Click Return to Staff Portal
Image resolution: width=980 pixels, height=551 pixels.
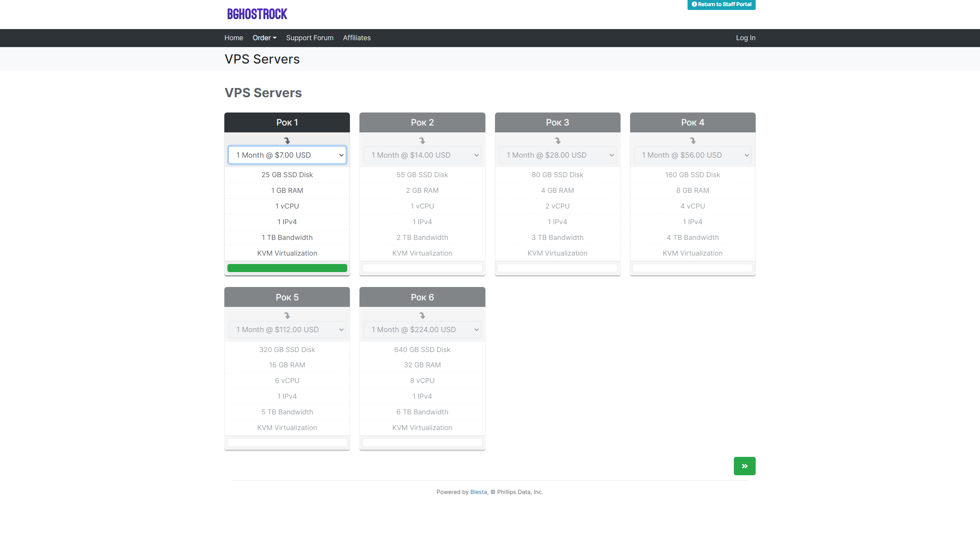(722, 5)
